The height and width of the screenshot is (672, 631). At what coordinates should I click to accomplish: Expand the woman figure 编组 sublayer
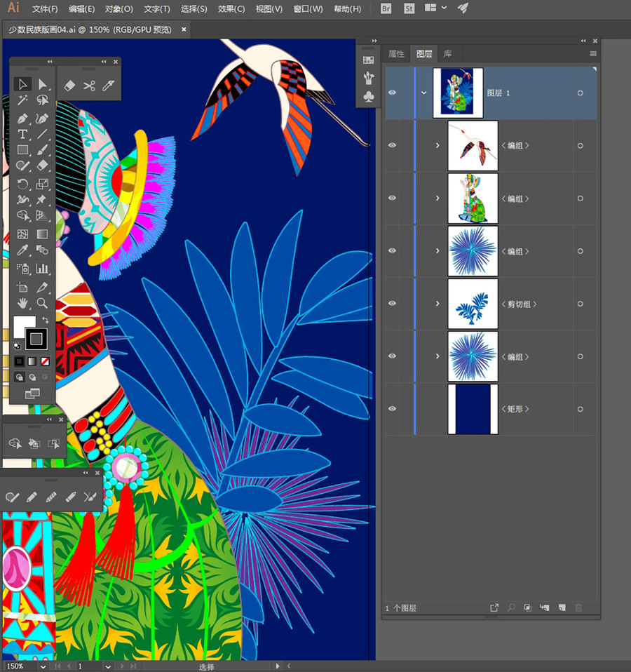point(437,198)
